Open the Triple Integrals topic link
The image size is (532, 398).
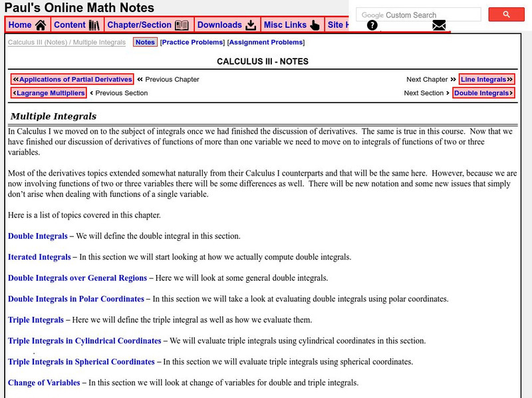tap(36, 320)
